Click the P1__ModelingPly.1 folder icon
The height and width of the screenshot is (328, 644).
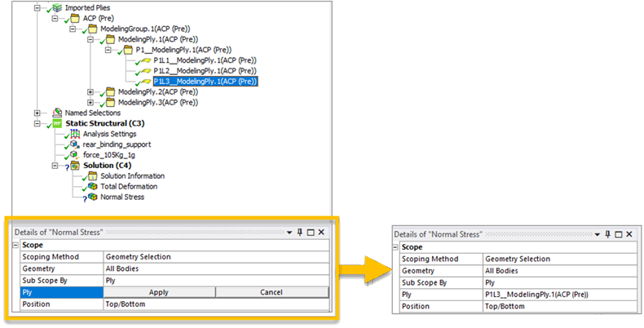128,50
